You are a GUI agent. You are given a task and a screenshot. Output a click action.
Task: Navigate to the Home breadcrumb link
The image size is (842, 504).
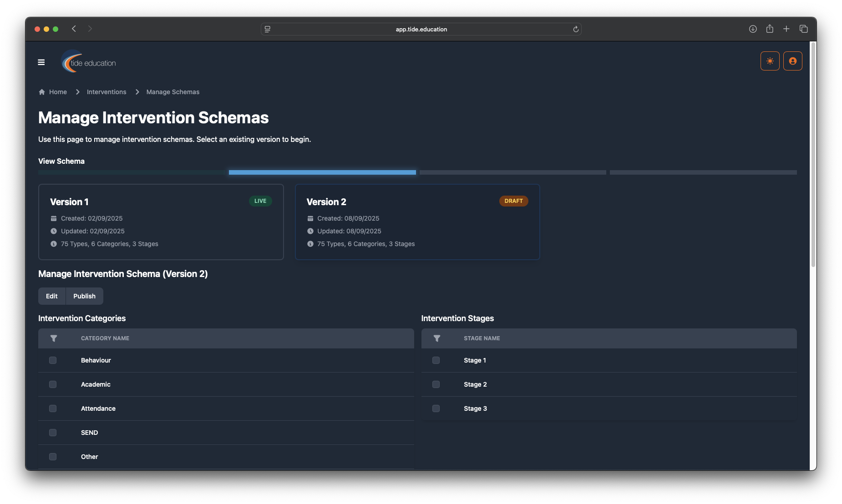58,92
